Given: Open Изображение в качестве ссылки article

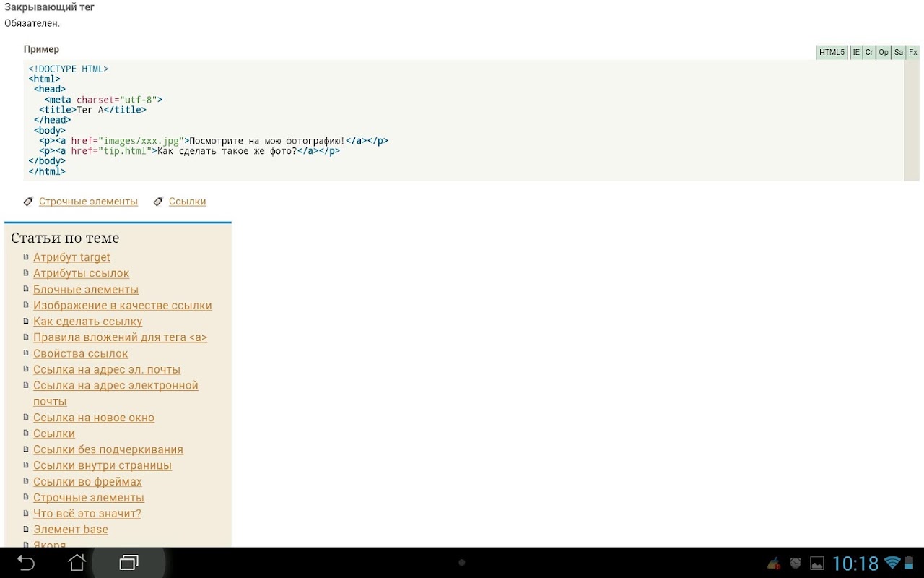Looking at the screenshot, I should pyautogui.click(x=123, y=305).
